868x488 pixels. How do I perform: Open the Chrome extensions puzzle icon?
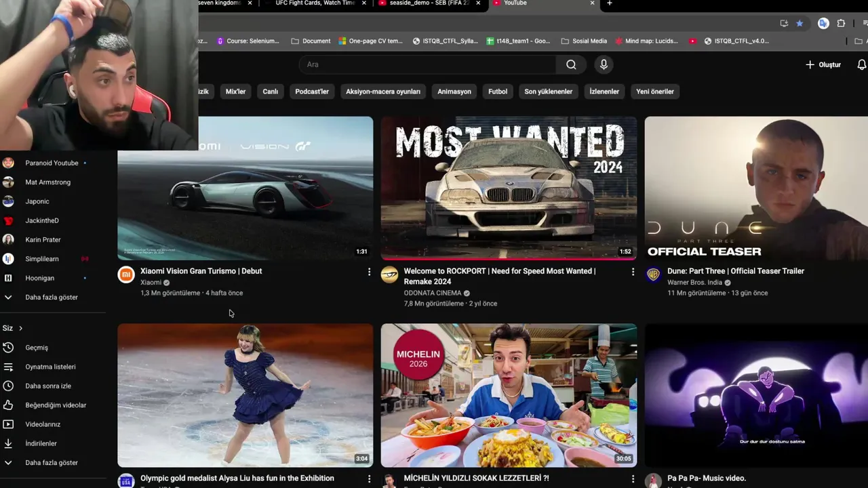(842, 23)
